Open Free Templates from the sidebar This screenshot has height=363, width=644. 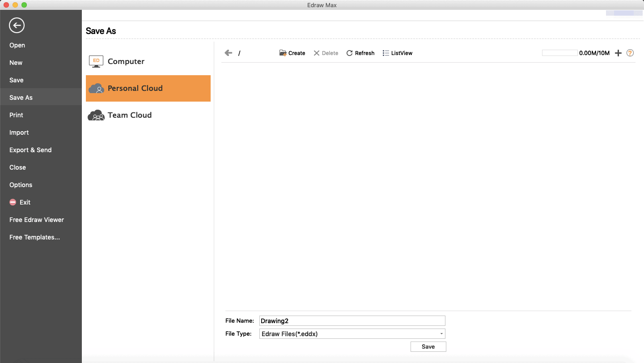[x=34, y=237]
